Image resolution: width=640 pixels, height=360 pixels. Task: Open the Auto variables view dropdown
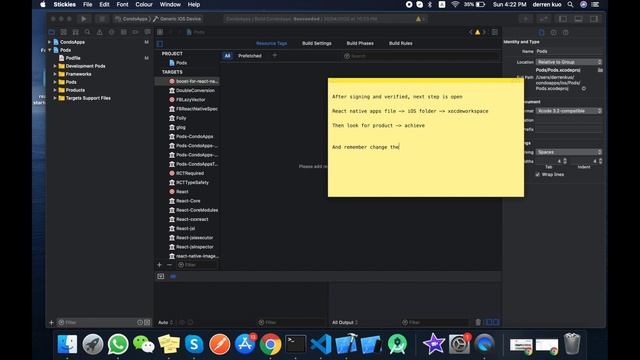click(166, 322)
